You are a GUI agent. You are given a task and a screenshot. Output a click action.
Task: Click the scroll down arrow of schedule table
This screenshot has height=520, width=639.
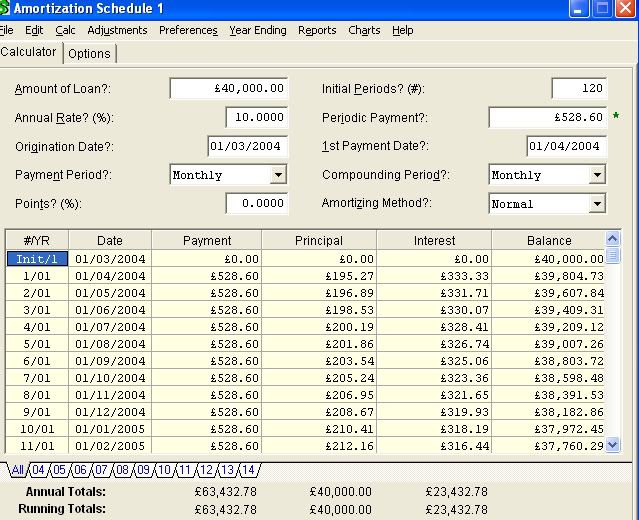(x=613, y=445)
